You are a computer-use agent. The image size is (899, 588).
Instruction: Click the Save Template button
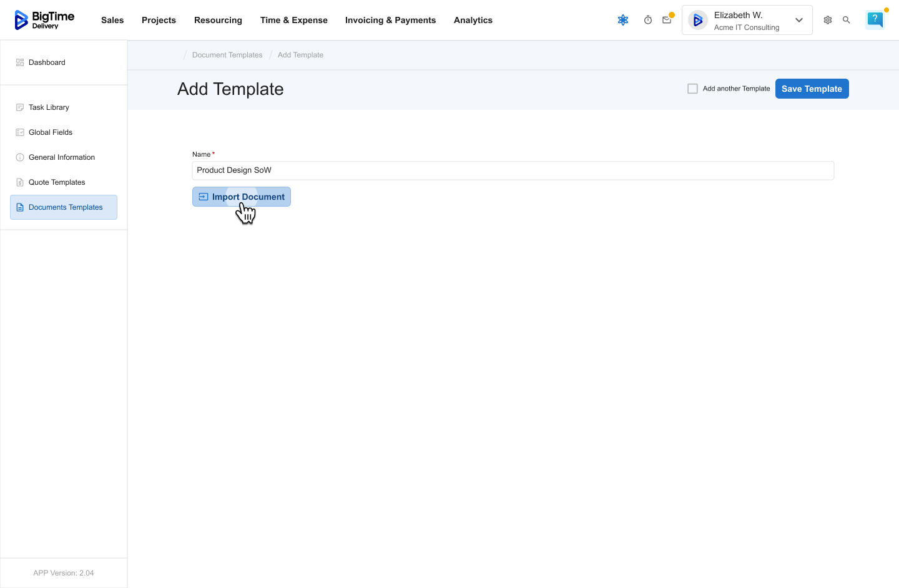[x=812, y=89]
